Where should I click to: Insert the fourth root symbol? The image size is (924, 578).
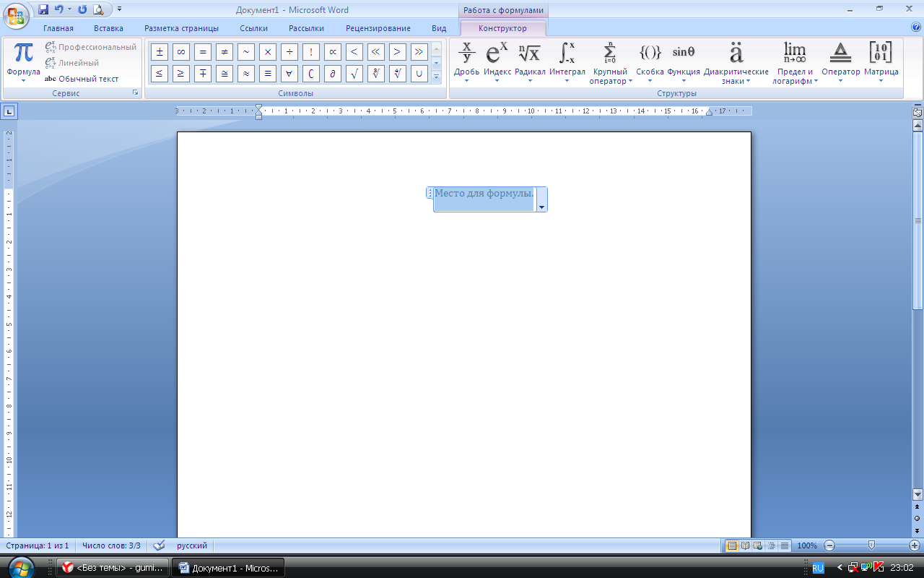(x=397, y=74)
